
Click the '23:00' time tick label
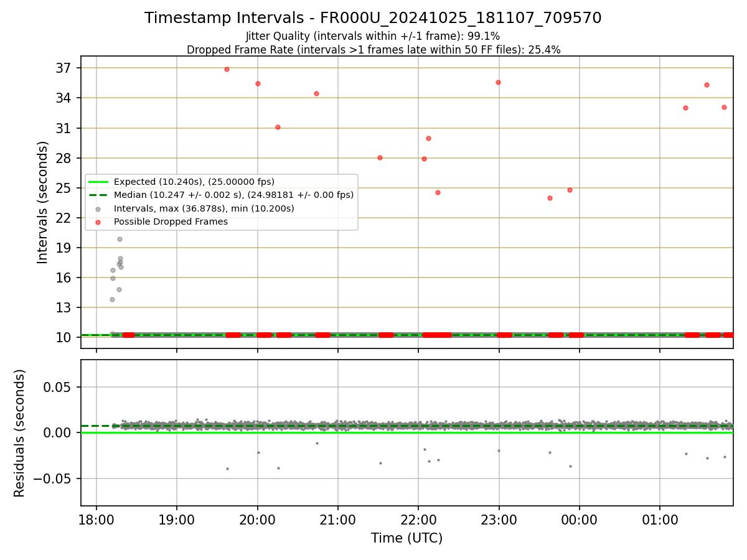pos(499,520)
